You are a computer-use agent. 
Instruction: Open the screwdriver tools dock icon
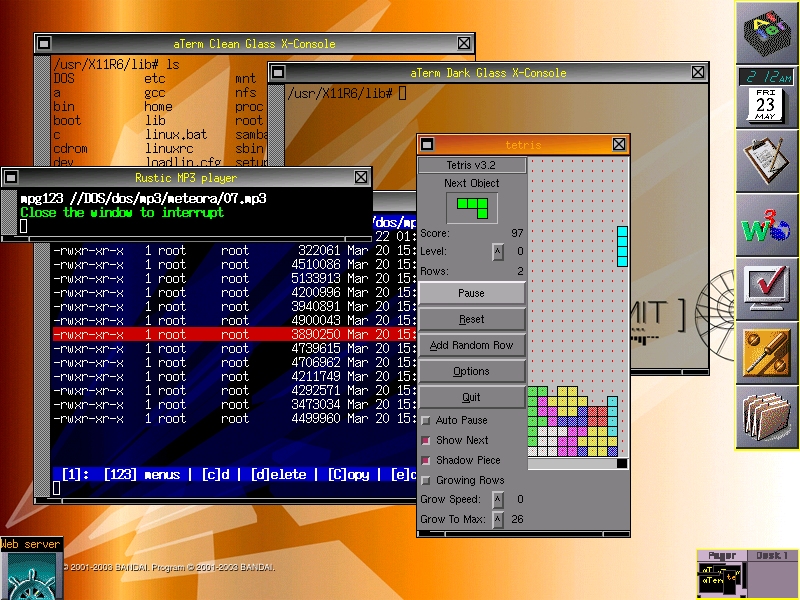click(767, 353)
